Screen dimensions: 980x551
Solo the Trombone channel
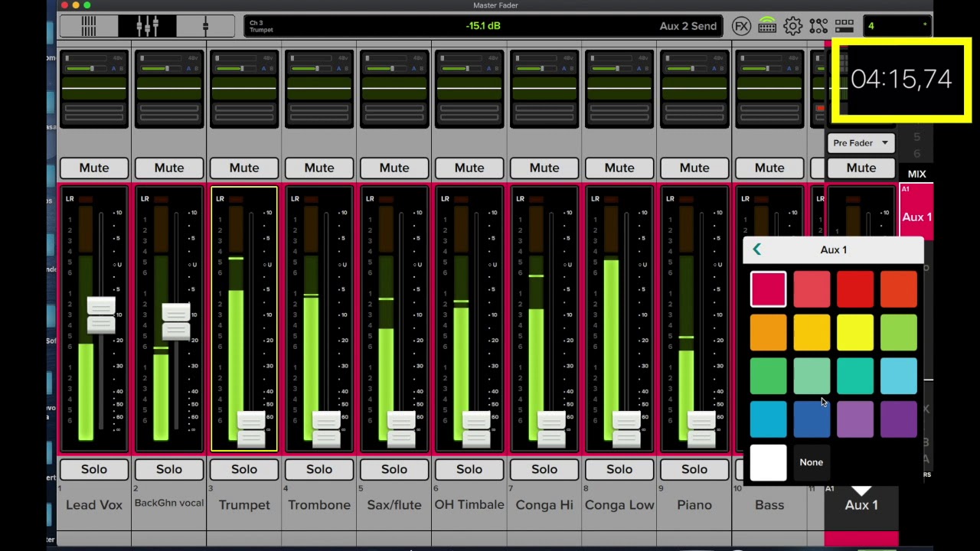coord(319,469)
